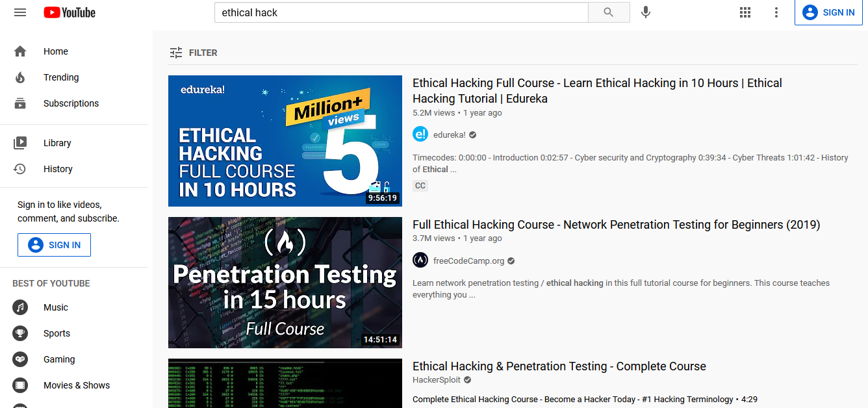Click the Complete Ethical Hacking Course playlist line

(x=585, y=400)
